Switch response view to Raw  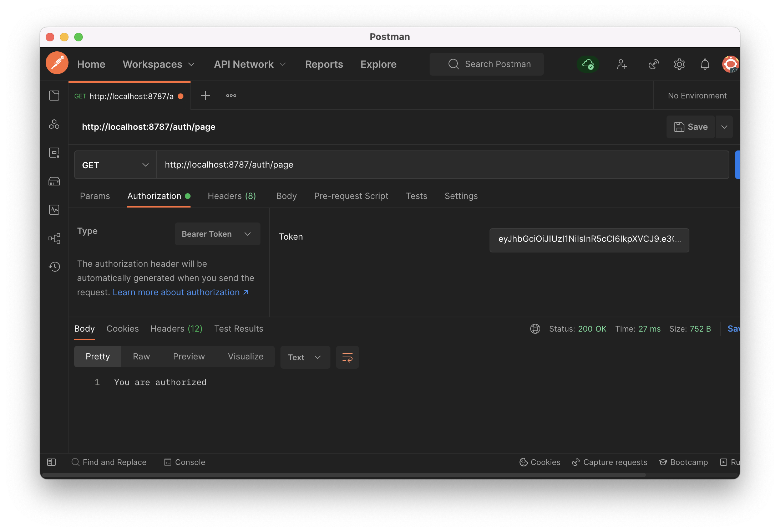[x=141, y=356]
